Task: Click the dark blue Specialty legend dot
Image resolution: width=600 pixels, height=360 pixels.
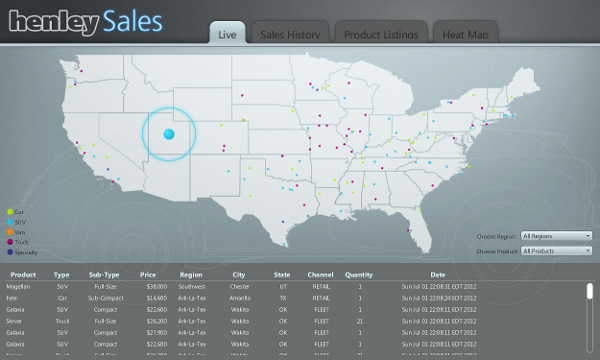Action: pyautogui.click(x=10, y=252)
